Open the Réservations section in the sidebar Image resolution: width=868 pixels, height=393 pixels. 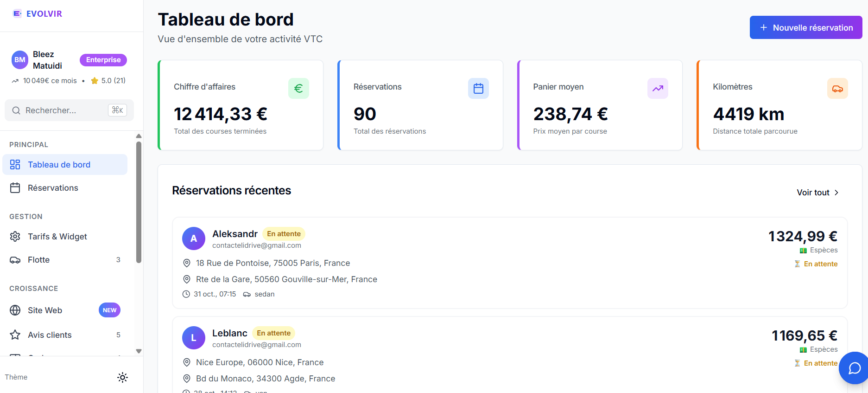click(52, 187)
